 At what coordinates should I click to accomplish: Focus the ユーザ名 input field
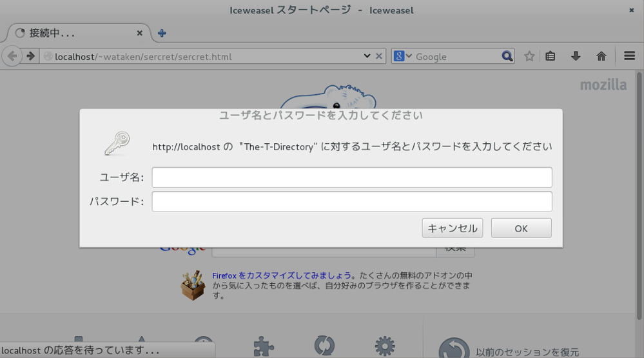(352, 177)
